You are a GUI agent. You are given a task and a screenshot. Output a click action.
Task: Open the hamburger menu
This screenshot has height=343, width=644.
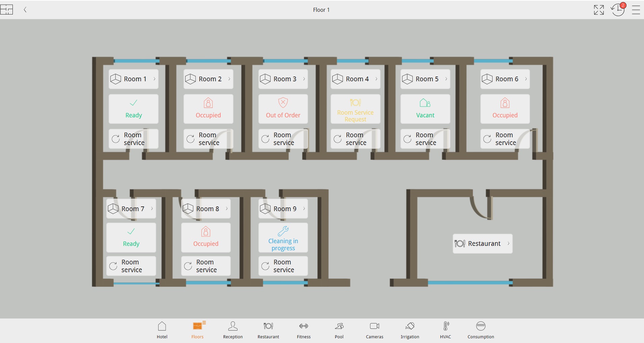point(636,10)
